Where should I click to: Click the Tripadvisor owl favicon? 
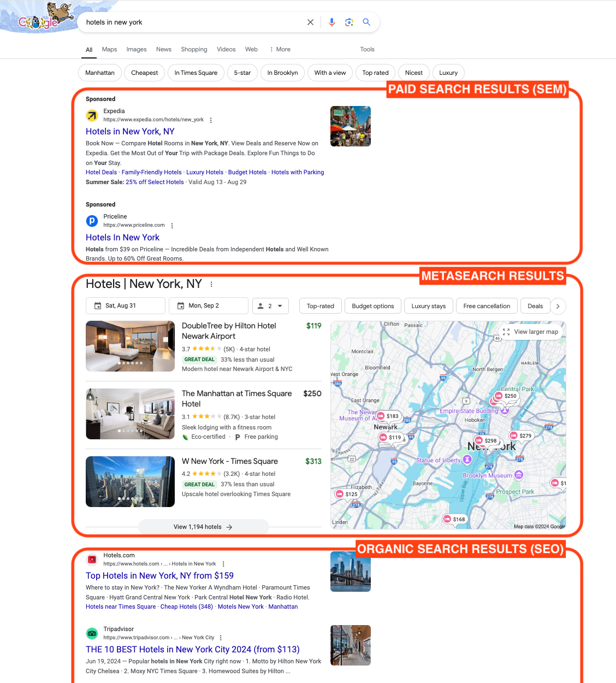[92, 633]
